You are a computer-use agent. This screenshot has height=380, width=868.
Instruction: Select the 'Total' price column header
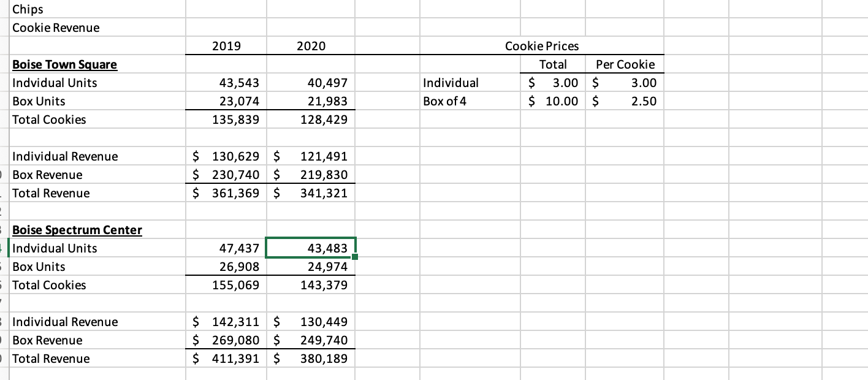click(x=553, y=64)
